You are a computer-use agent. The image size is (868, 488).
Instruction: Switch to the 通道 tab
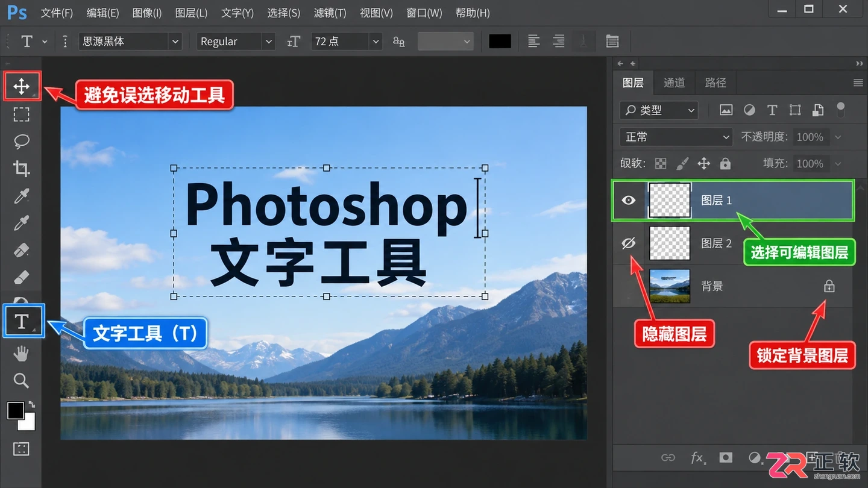(674, 83)
